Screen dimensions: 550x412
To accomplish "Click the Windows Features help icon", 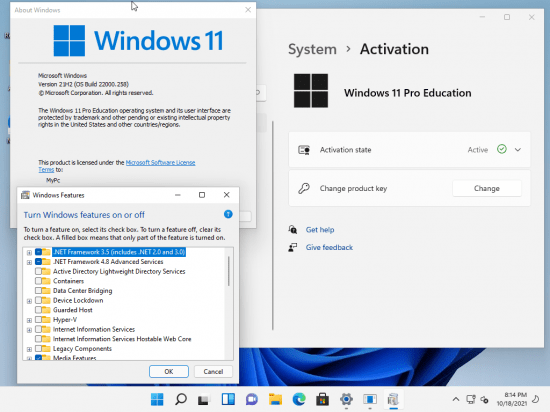I will tap(228, 214).
